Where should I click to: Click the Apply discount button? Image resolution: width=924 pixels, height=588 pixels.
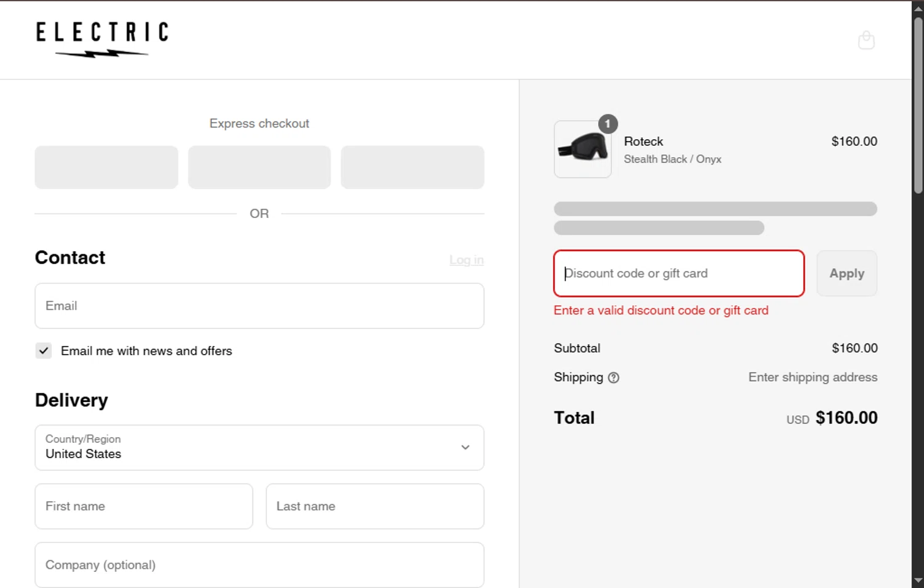tap(846, 273)
